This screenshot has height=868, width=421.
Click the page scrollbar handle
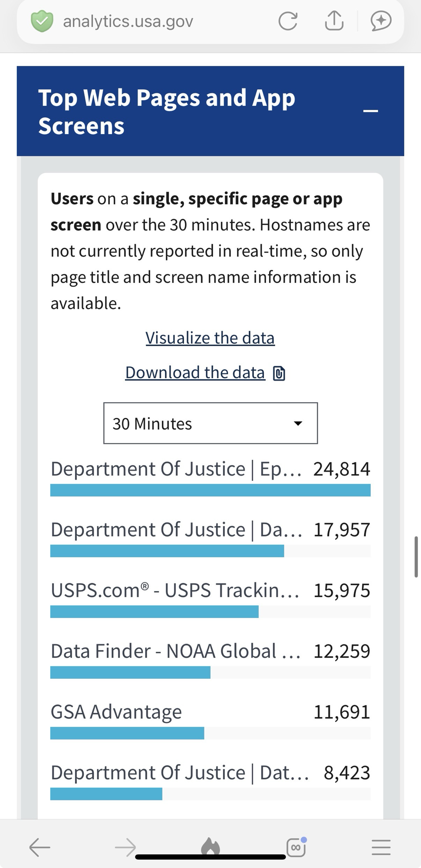(416, 556)
